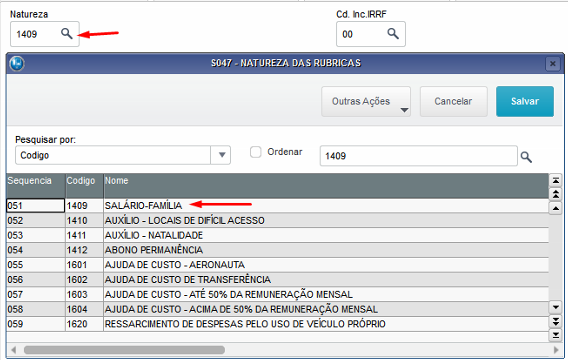Open lookup magnifier beside Cd. Inc.IRRF field
Image resolution: width=568 pixels, height=360 pixels.
click(x=393, y=34)
